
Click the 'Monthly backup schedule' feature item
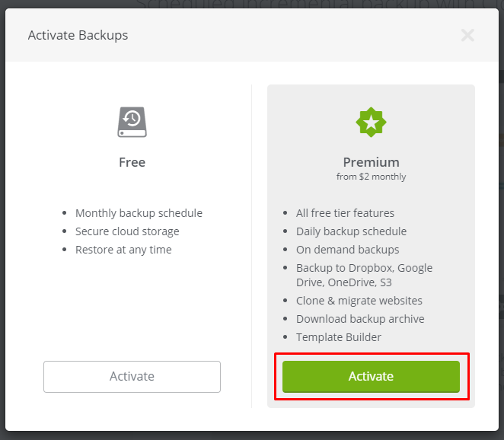tap(139, 213)
